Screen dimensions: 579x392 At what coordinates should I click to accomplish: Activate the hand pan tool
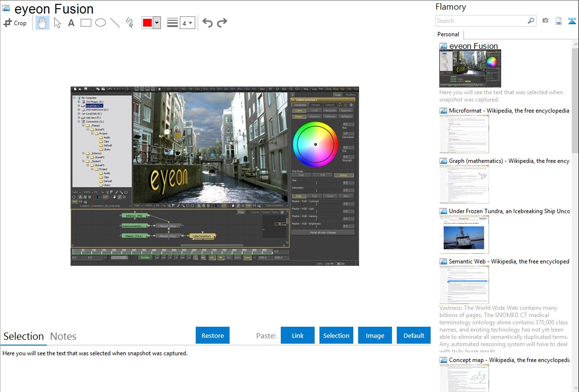43,23
